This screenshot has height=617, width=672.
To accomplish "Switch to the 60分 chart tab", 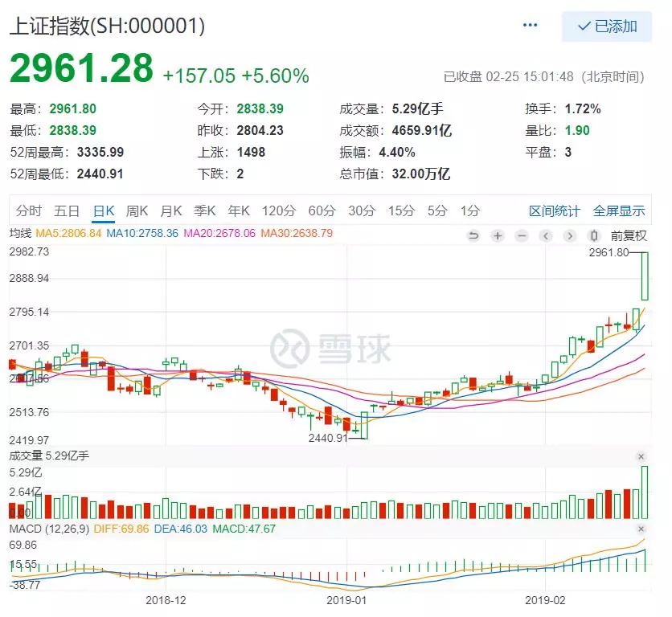I will click(x=322, y=210).
